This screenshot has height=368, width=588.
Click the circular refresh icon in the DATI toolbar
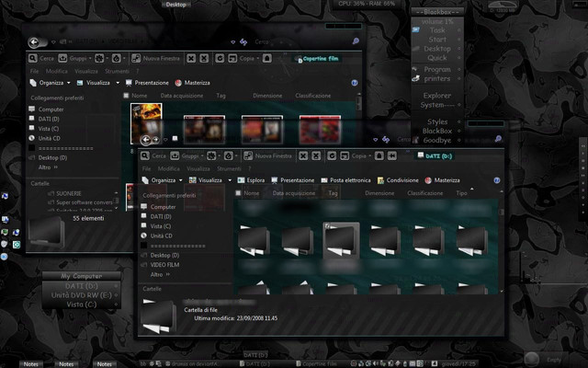coord(332,155)
